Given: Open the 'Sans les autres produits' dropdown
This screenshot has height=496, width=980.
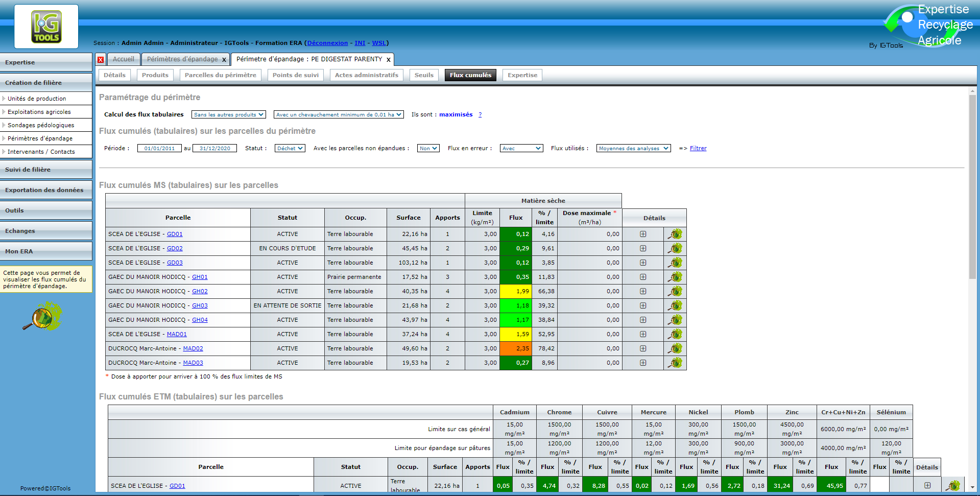Looking at the screenshot, I should 228,114.
